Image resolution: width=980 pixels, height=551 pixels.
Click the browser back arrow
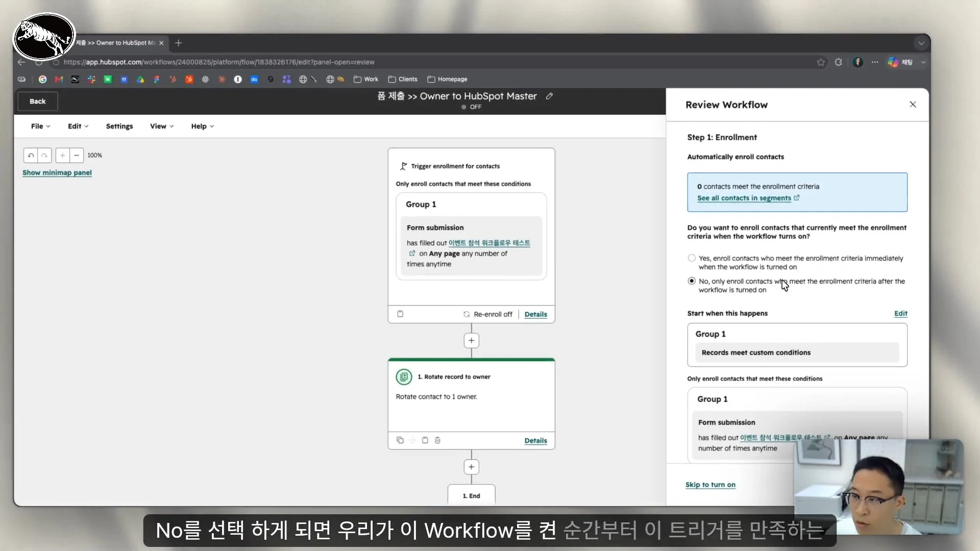21,62
